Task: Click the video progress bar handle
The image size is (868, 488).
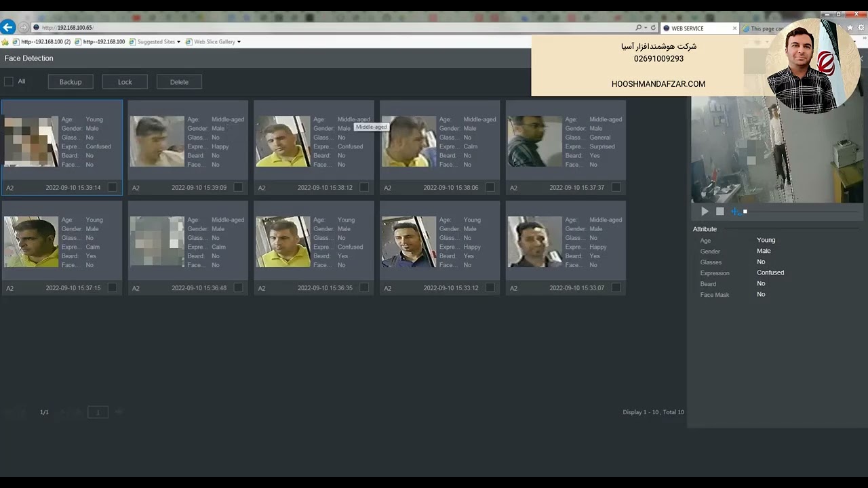Action: 745,211
